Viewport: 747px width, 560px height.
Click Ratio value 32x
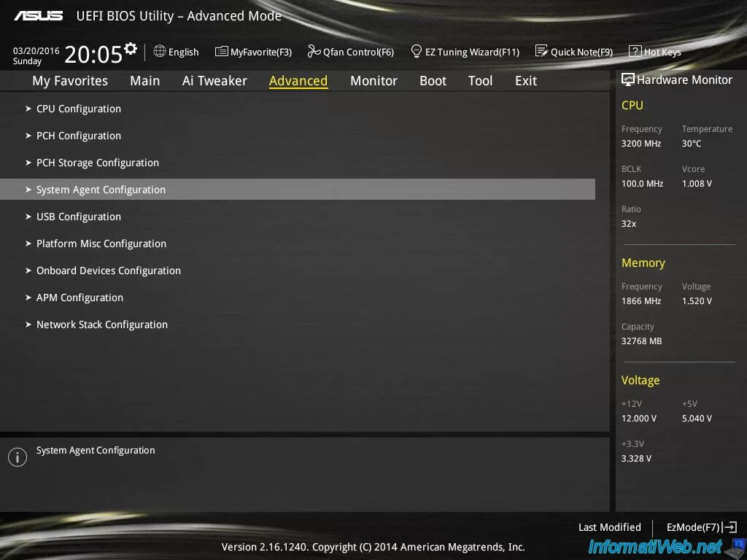[x=628, y=223]
